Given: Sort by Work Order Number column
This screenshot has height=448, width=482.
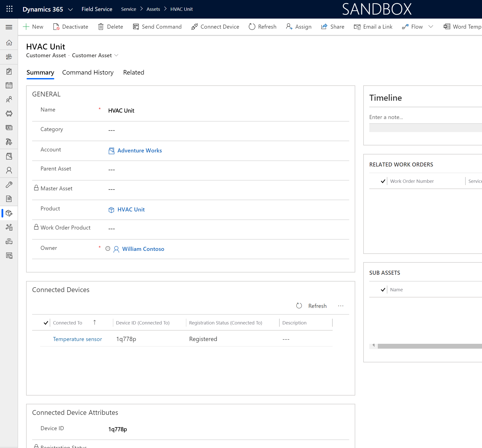Looking at the screenshot, I should (x=412, y=181).
